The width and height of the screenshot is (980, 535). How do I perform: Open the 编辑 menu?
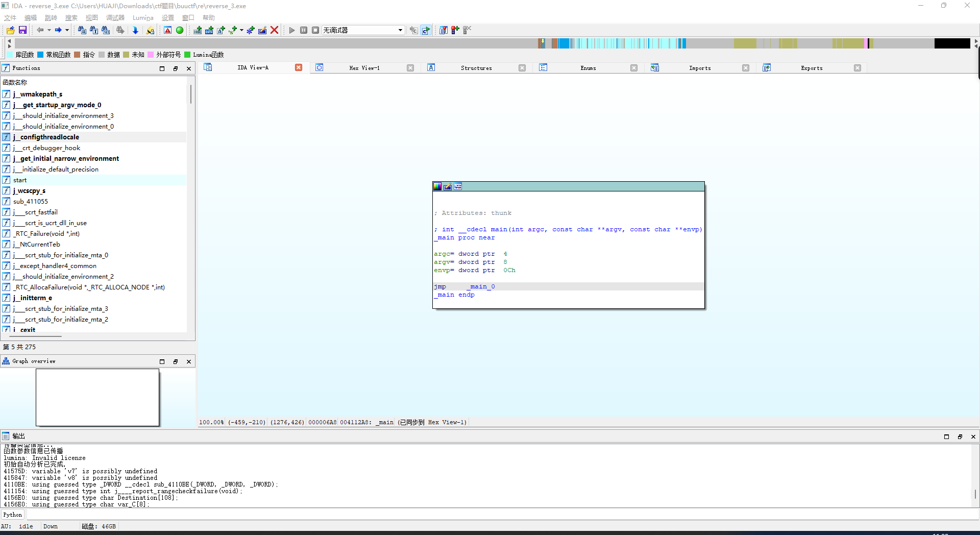(x=31, y=18)
